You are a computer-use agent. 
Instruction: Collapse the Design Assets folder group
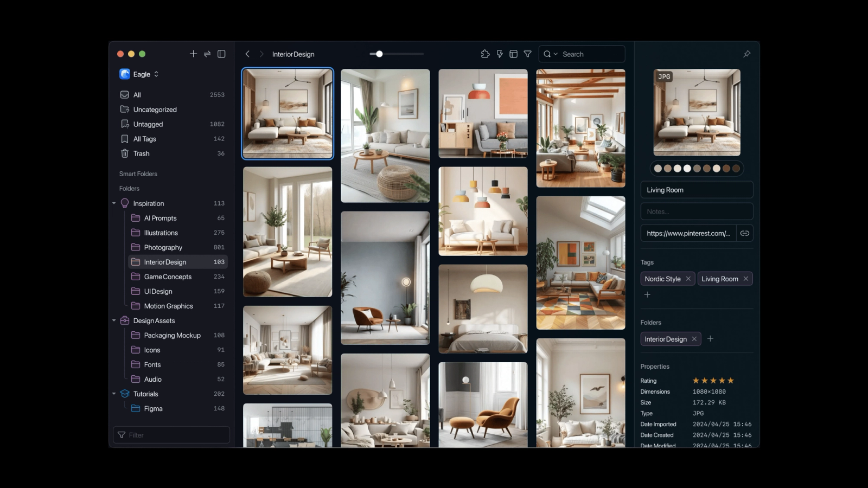(114, 320)
